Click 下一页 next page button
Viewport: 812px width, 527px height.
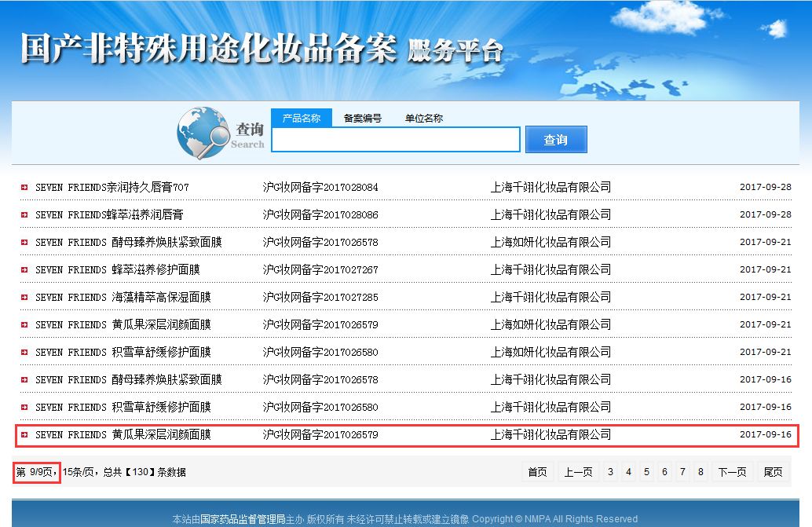(x=732, y=472)
